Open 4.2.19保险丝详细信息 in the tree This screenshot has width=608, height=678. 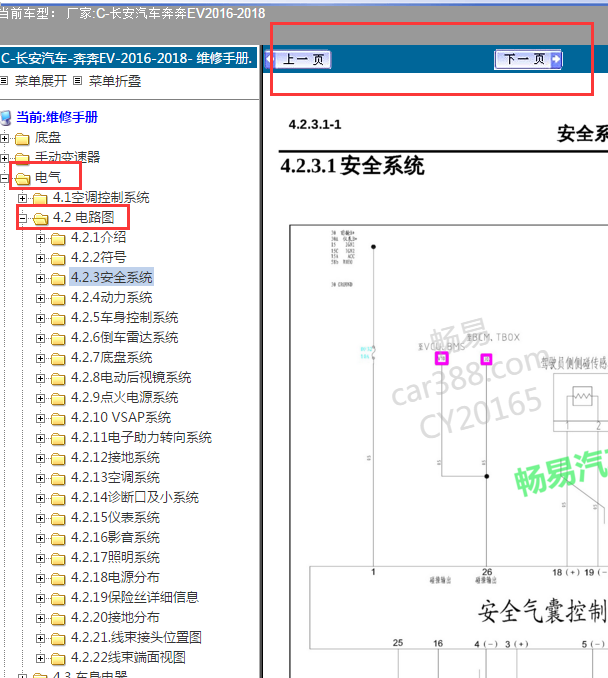(135, 597)
